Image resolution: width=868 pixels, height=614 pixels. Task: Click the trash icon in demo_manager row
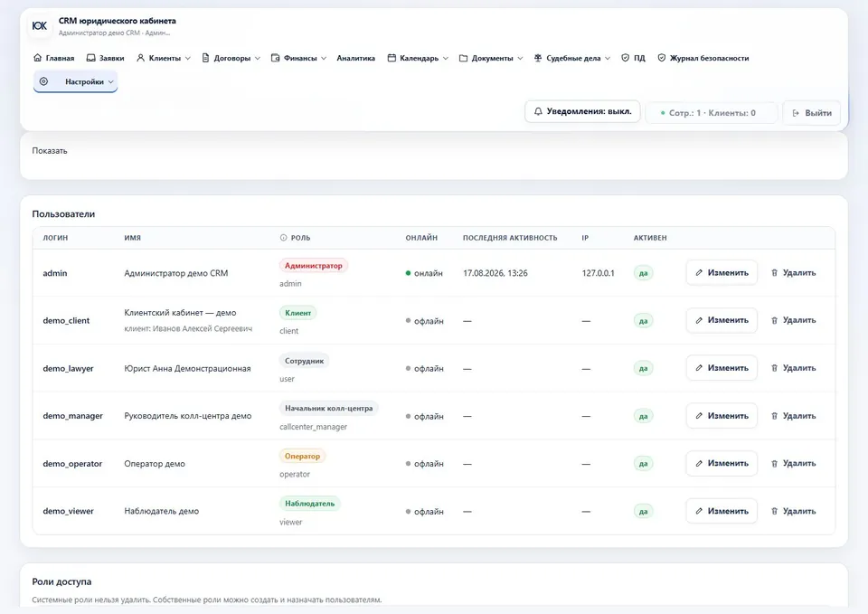775,416
